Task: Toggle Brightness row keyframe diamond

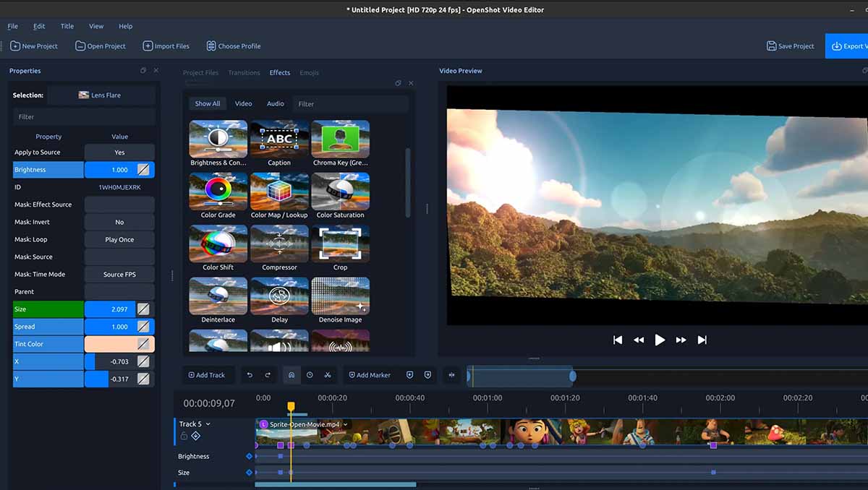Action: tap(250, 456)
